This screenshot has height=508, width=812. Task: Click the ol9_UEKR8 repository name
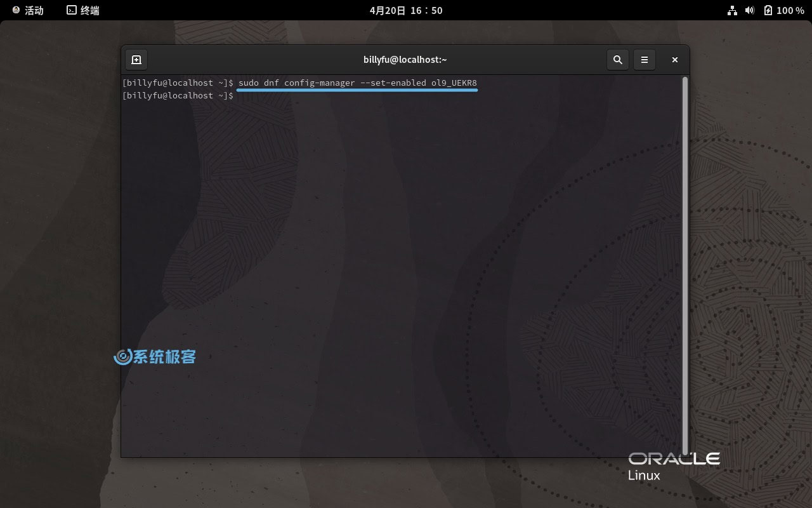(454, 83)
